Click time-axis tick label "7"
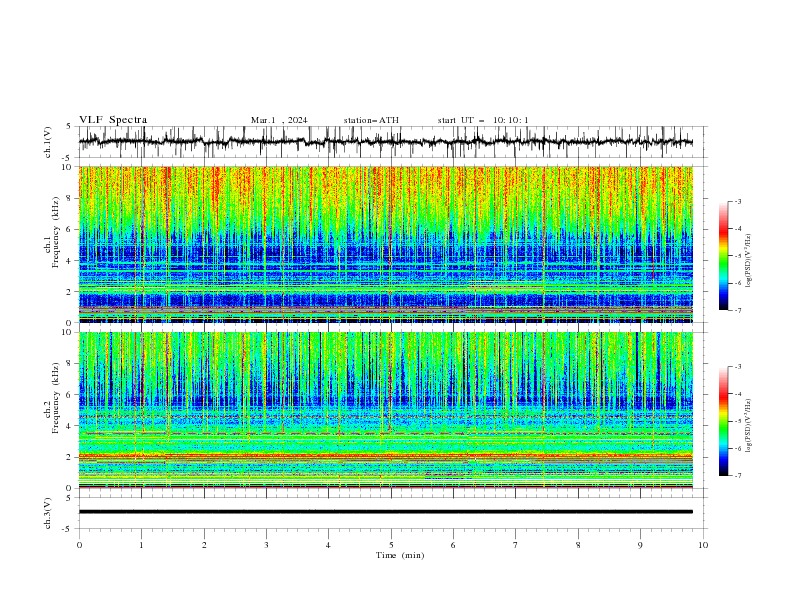792x612 pixels. (x=516, y=545)
